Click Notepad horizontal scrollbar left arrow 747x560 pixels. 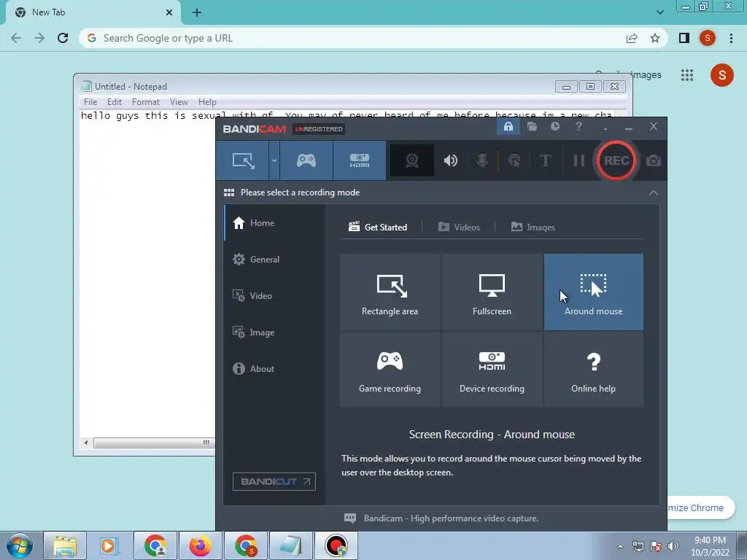pos(86,443)
